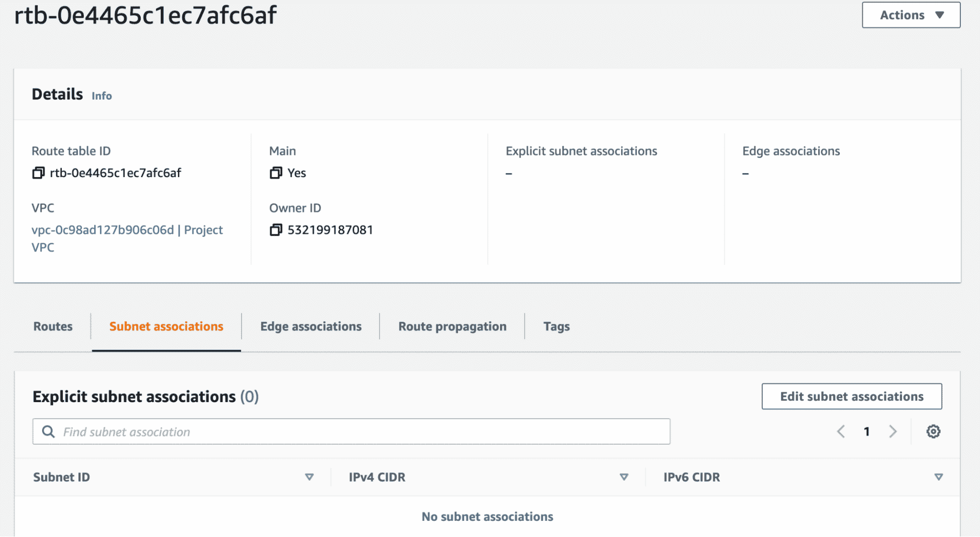Copy the Route table ID value
Viewport: 980px width, 537px height.
[x=38, y=173]
